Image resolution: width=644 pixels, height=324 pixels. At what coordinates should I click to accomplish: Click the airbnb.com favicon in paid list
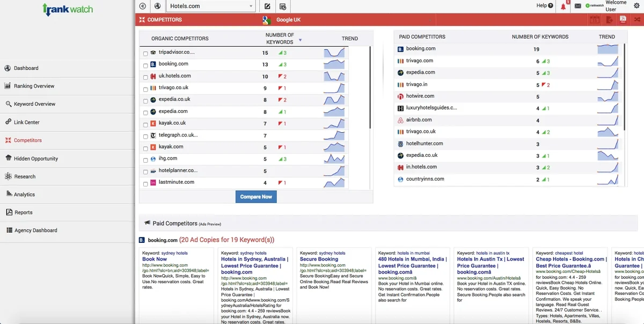[400, 120]
